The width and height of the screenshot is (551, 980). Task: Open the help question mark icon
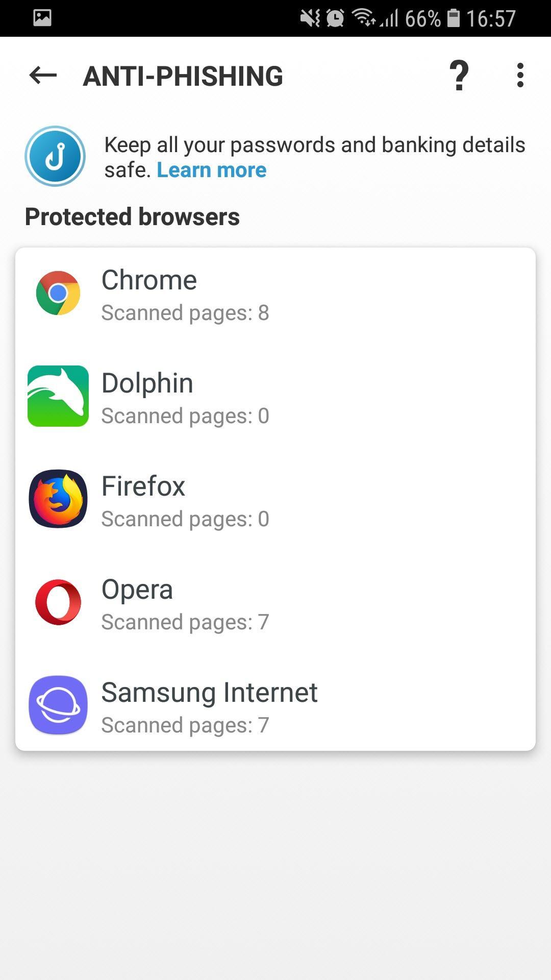point(459,76)
